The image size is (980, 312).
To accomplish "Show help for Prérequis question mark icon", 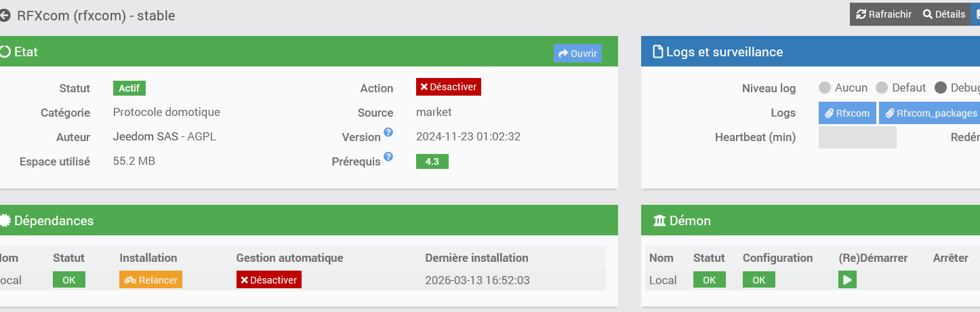I will [x=388, y=156].
